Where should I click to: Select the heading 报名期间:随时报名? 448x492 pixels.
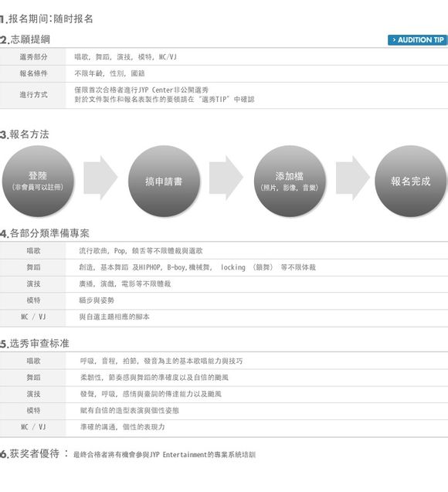[x=46, y=19]
